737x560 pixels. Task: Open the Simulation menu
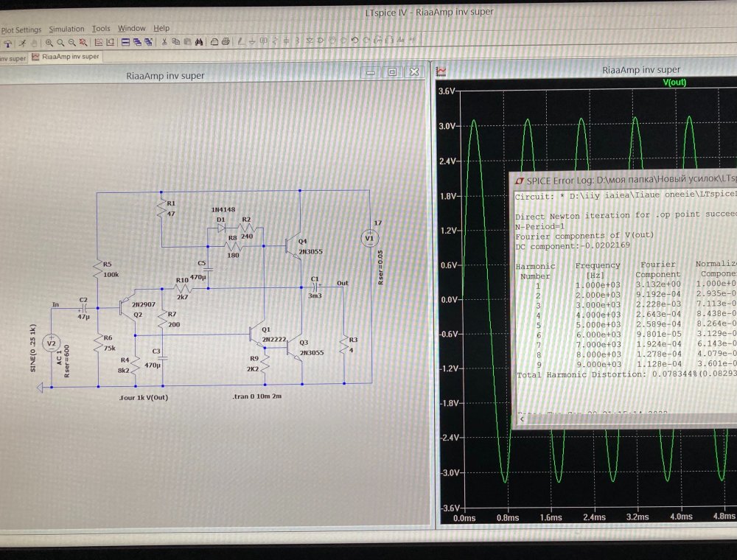pos(66,29)
